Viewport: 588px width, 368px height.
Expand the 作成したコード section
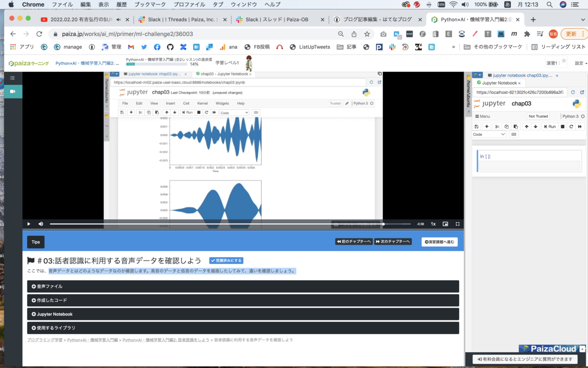coord(243,300)
